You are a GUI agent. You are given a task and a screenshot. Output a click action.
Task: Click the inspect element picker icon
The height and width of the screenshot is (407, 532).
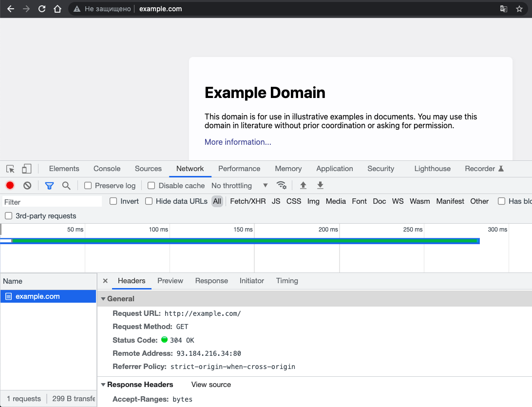click(10, 169)
